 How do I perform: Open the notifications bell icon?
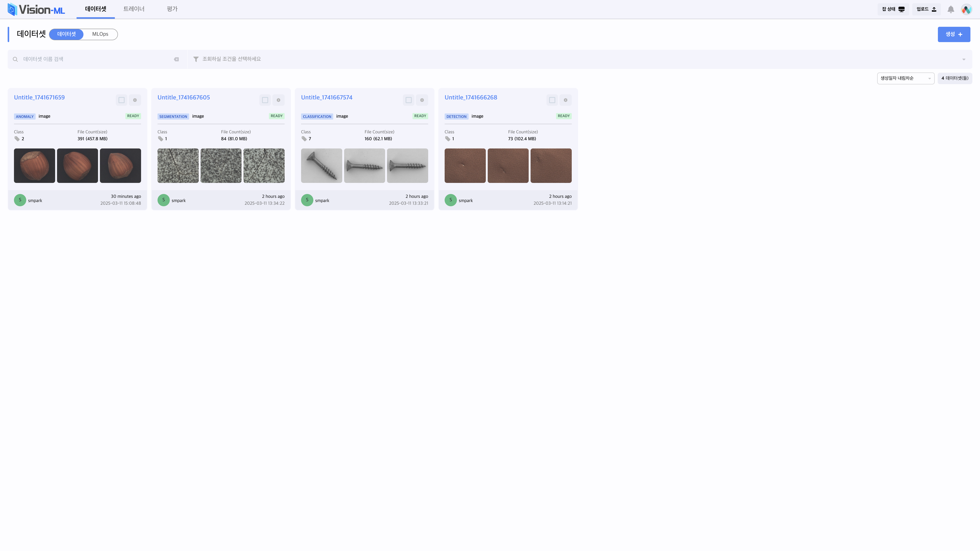[950, 10]
